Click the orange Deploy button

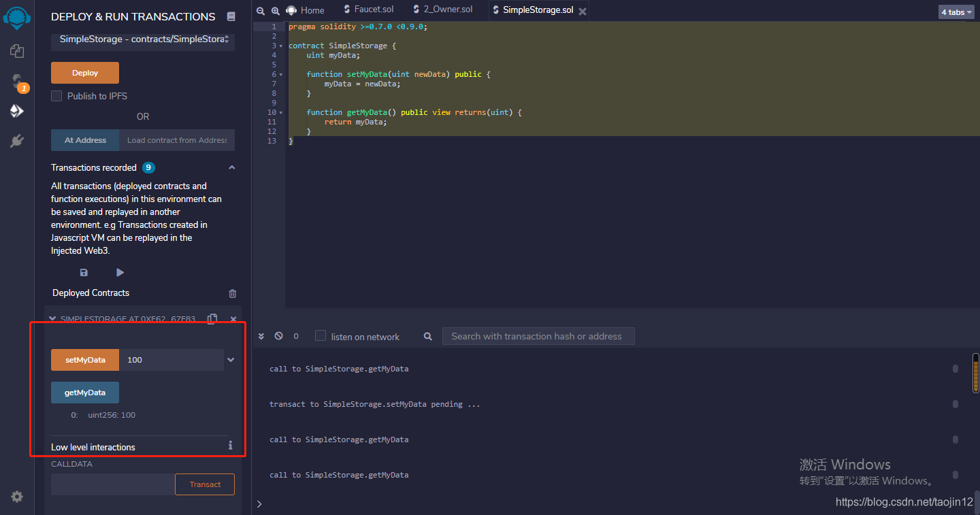85,73
